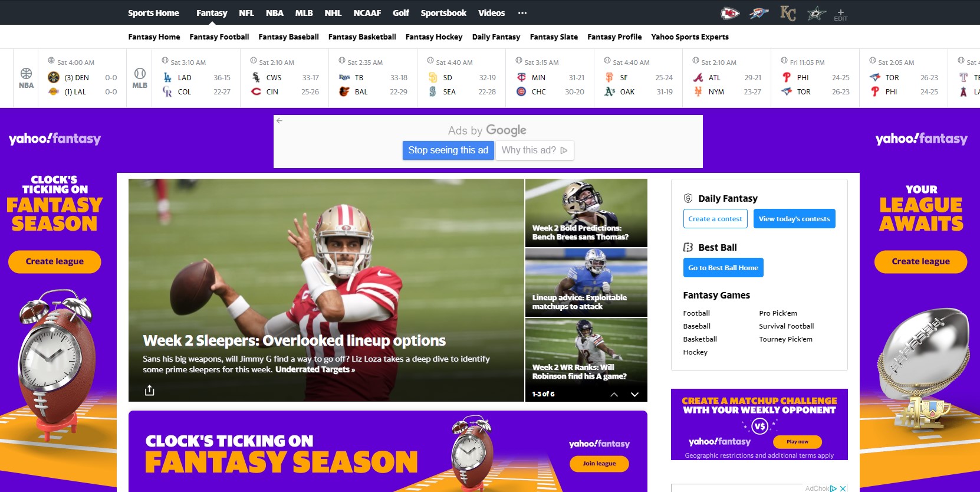Open the Oklahoma City Thunder team icon

click(x=759, y=13)
